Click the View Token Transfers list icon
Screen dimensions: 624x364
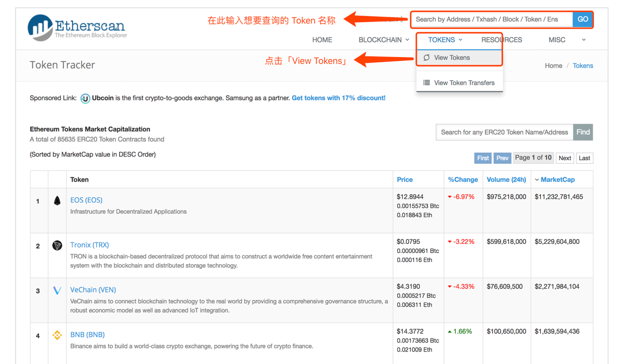coord(426,83)
